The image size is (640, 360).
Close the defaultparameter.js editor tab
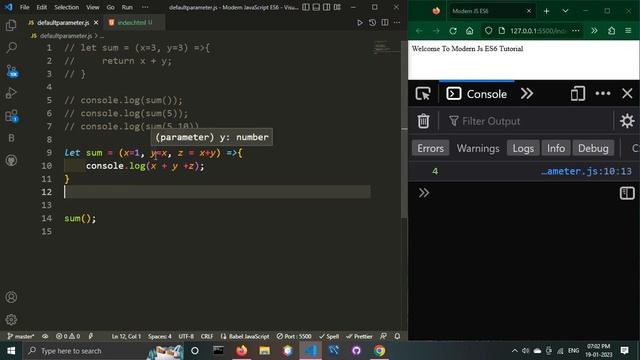tap(96, 23)
